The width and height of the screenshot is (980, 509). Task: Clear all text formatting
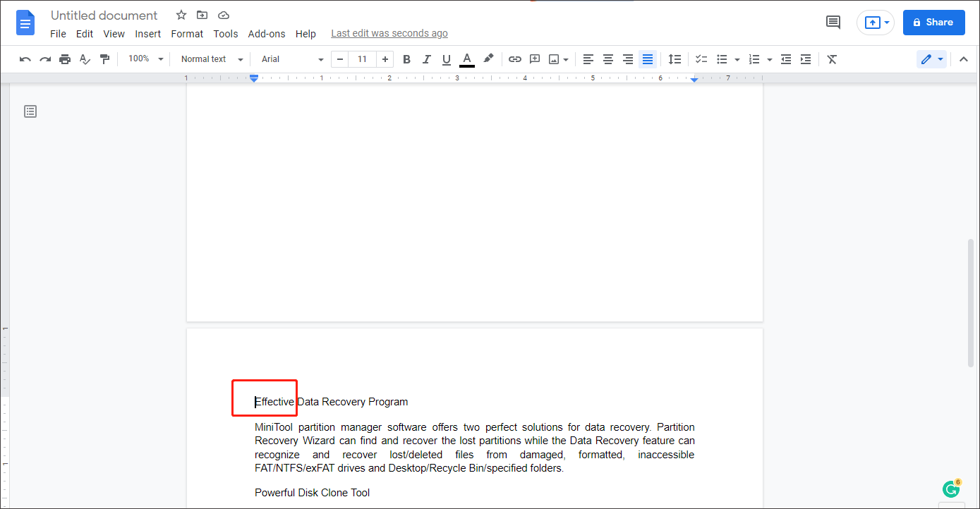831,59
